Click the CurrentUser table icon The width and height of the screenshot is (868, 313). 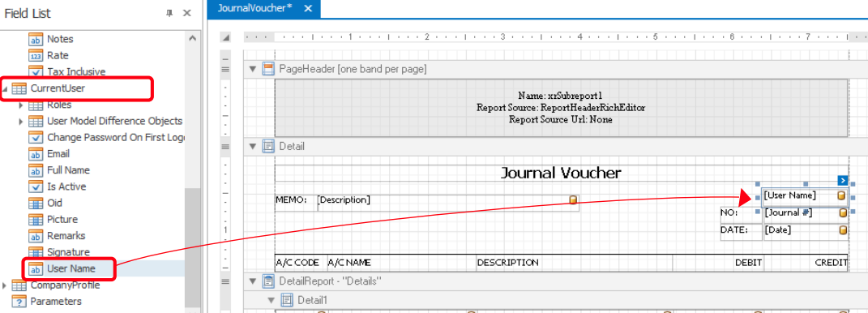19,88
